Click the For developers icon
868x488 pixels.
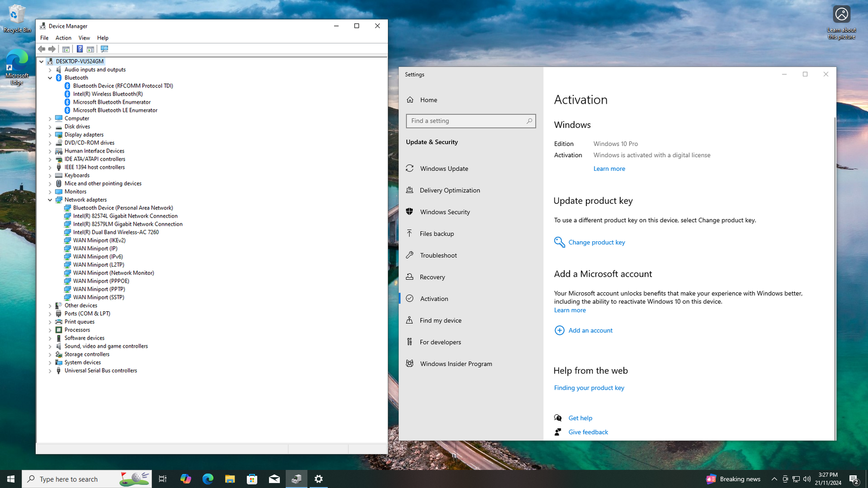click(410, 342)
